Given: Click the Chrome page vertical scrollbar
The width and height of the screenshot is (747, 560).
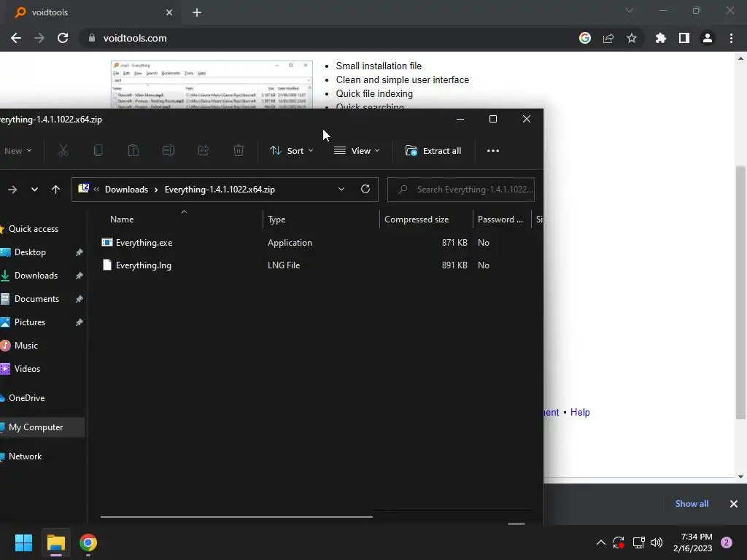Looking at the screenshot, I should [740, 293].
